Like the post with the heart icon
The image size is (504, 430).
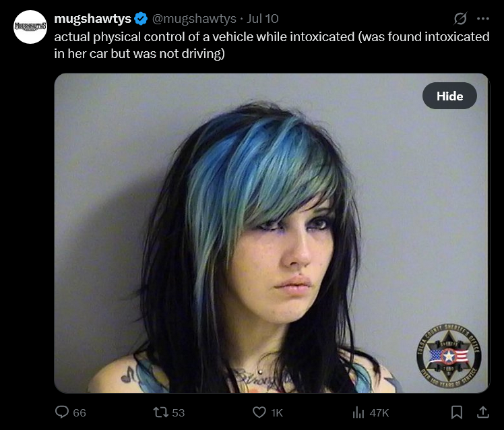click(x=259, y=412)
